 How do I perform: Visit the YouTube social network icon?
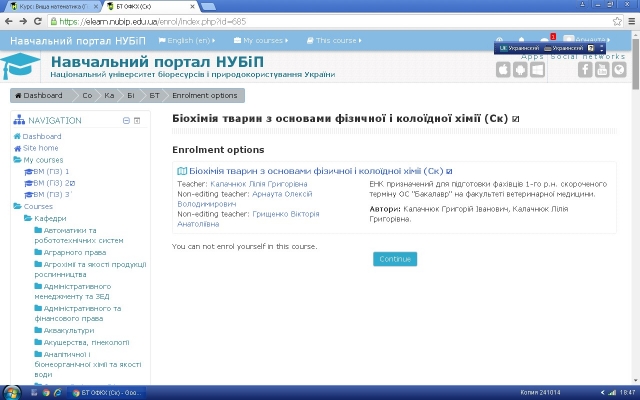tap(602, 69)
